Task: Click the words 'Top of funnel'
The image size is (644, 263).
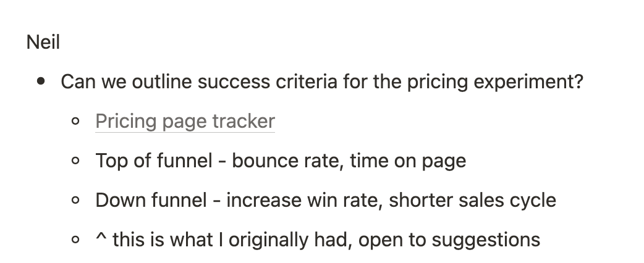Action: coord(154,161)
